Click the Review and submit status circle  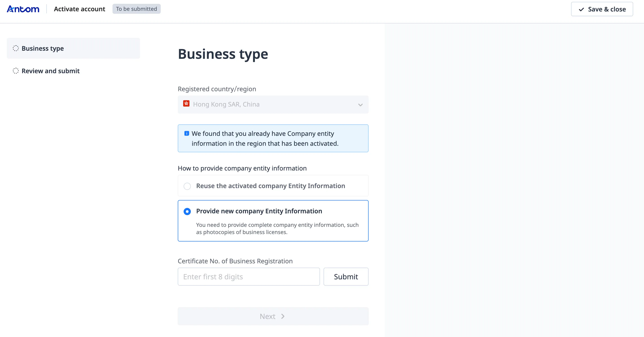point(16,71)
